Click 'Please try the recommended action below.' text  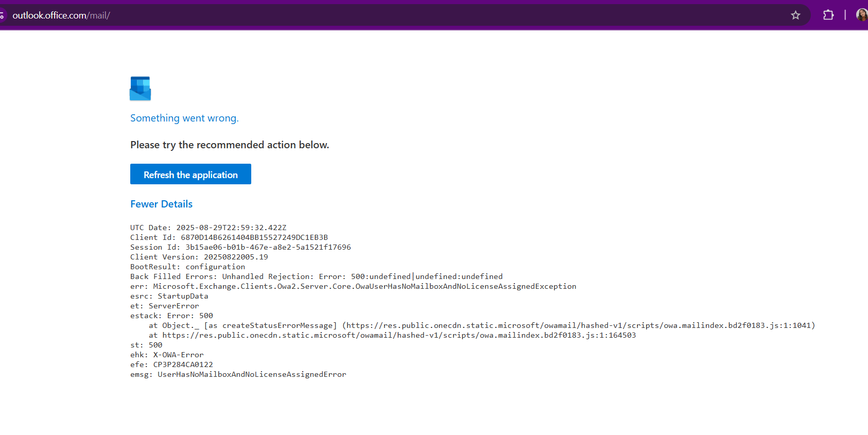click(230, 145)
